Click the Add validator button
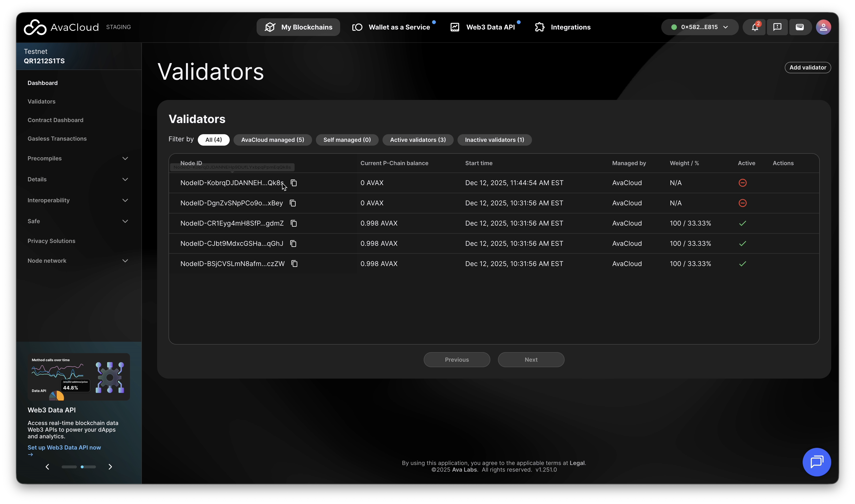855x504 pixels. [x=807, y=68]
